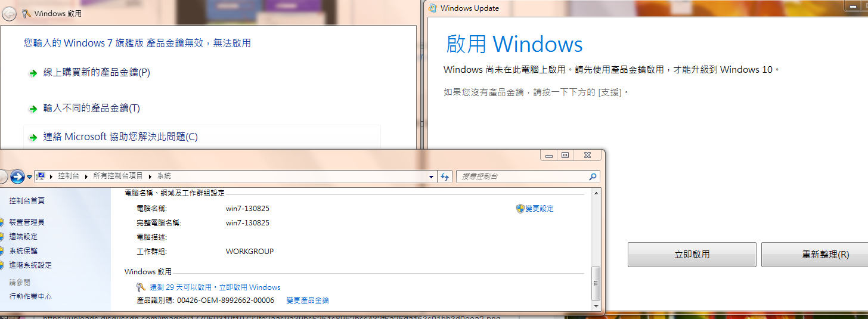Click 變更產品金鑰 link

308,301
